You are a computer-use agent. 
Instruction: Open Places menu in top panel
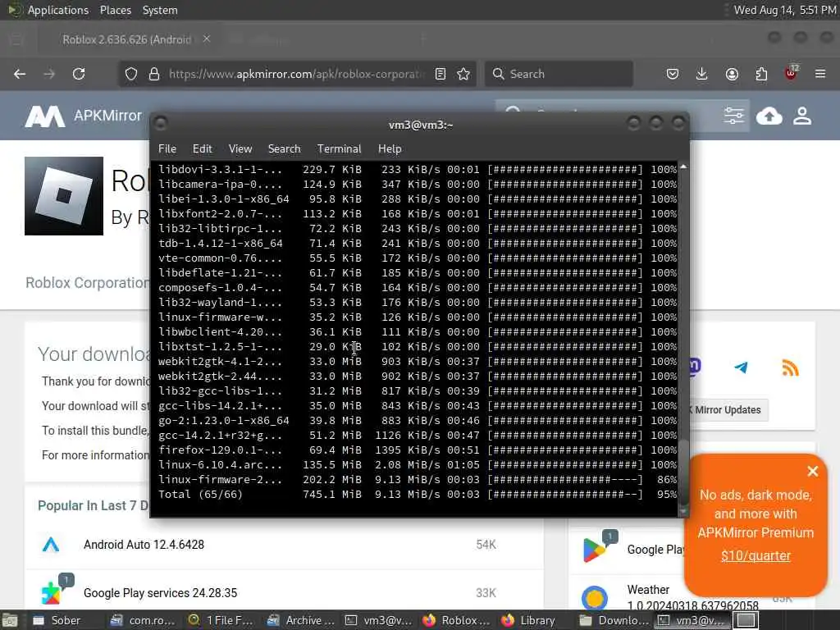click(115, 10)
